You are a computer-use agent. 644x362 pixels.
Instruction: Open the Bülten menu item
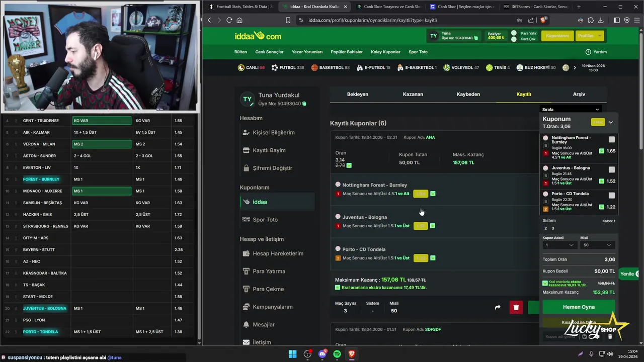tap(240, 52)
